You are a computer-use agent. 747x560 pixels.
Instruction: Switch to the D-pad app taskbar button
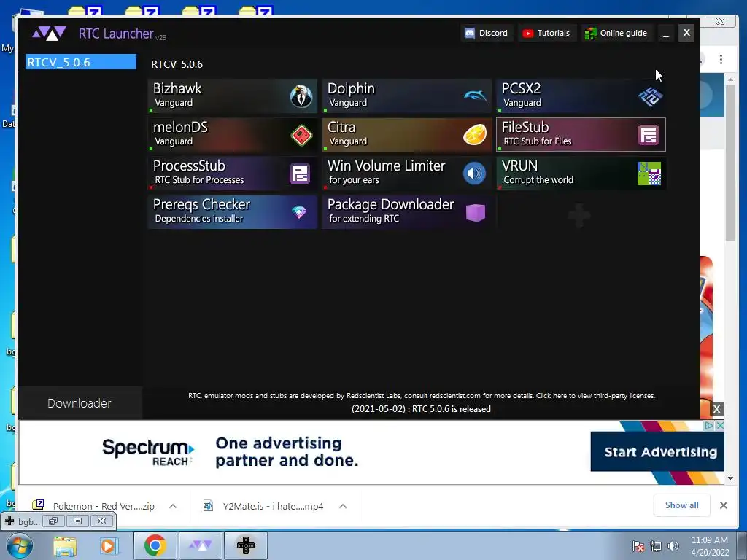coord(245,545)
